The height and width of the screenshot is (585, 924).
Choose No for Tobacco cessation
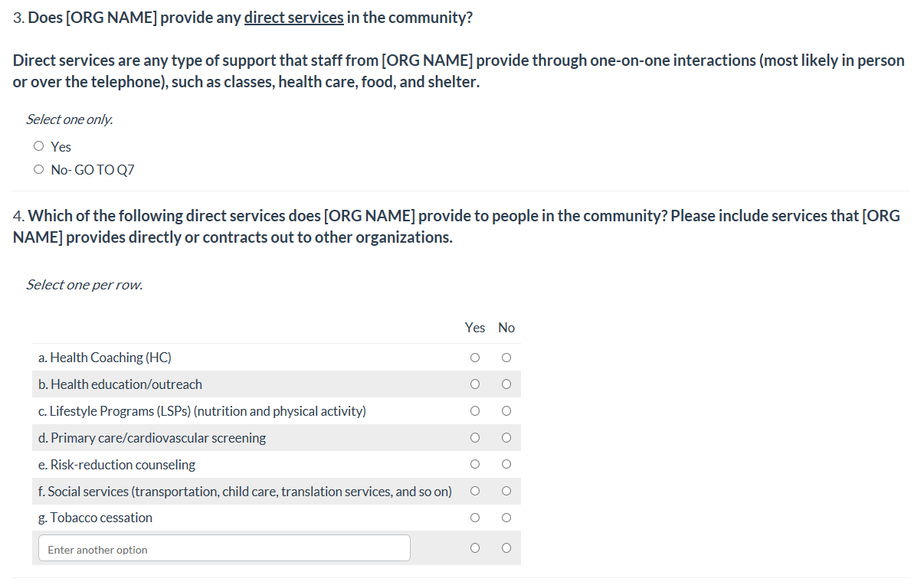(x=506, y=518)
